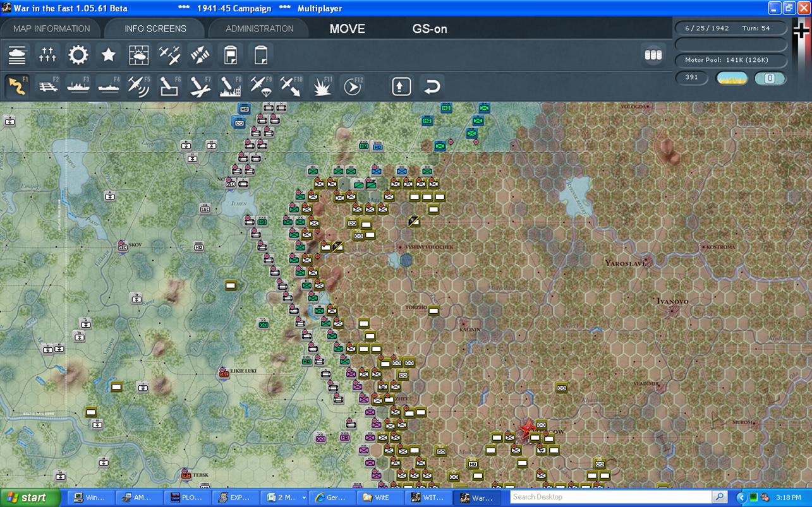Click the German cross flag emblem

tap(801, 30)
